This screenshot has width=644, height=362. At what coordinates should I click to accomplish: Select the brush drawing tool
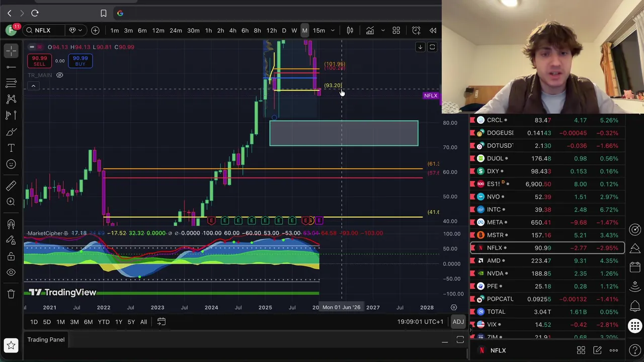click(11, 132)
